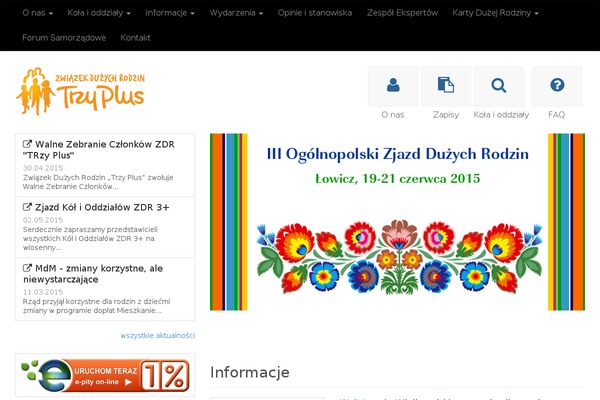This screenshot has height=400, width=600.
Task: Click FAQ text label
Action: coord(556,114)
